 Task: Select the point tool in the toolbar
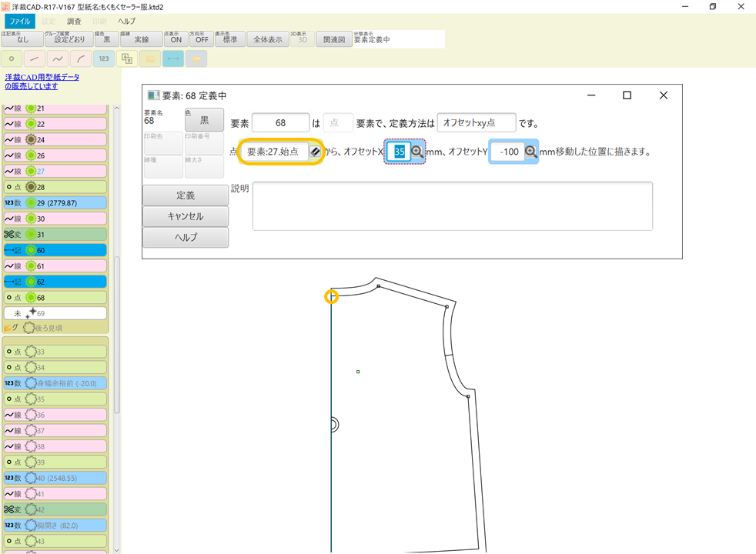(x=12, y=58)
